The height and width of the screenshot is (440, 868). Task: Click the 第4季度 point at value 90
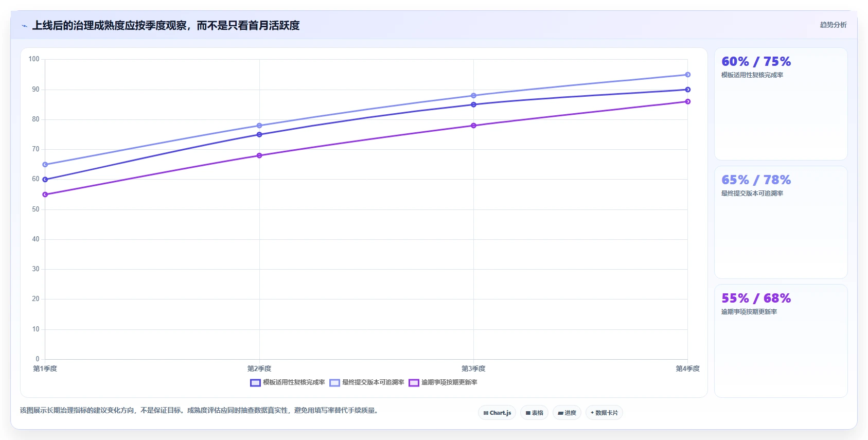(x=688, y=90)
